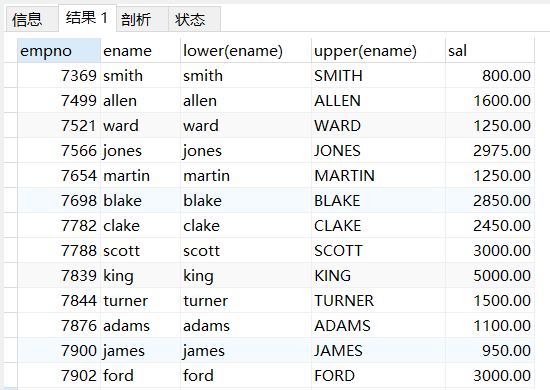Select the sal value 1500.00
The image size is (550, 390).
(490, 301)
